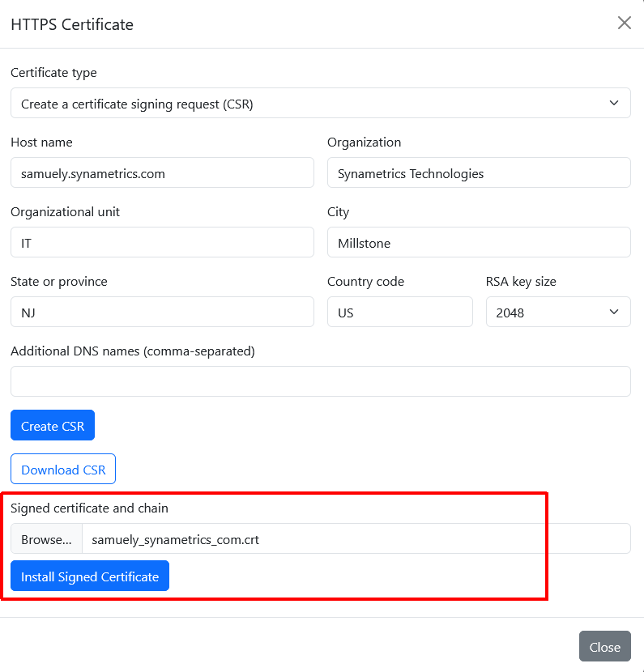Click Download CSR
644x672 pixels.
pyautogui.click(x=63, y=469)
